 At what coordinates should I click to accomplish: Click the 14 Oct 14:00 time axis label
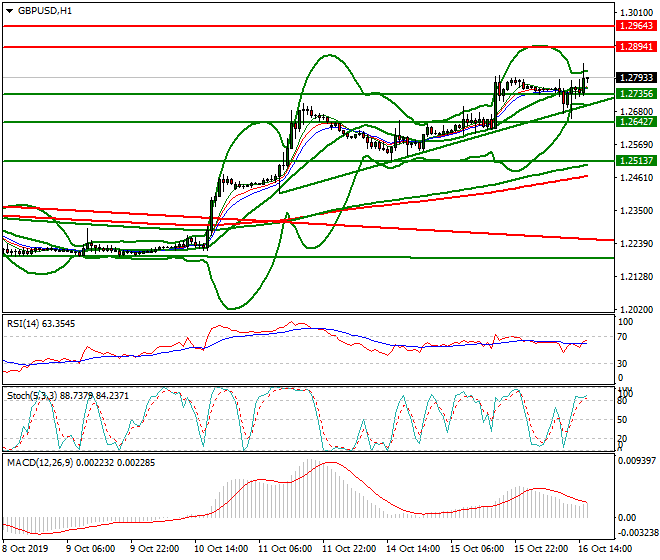click(x=413, y=549)
